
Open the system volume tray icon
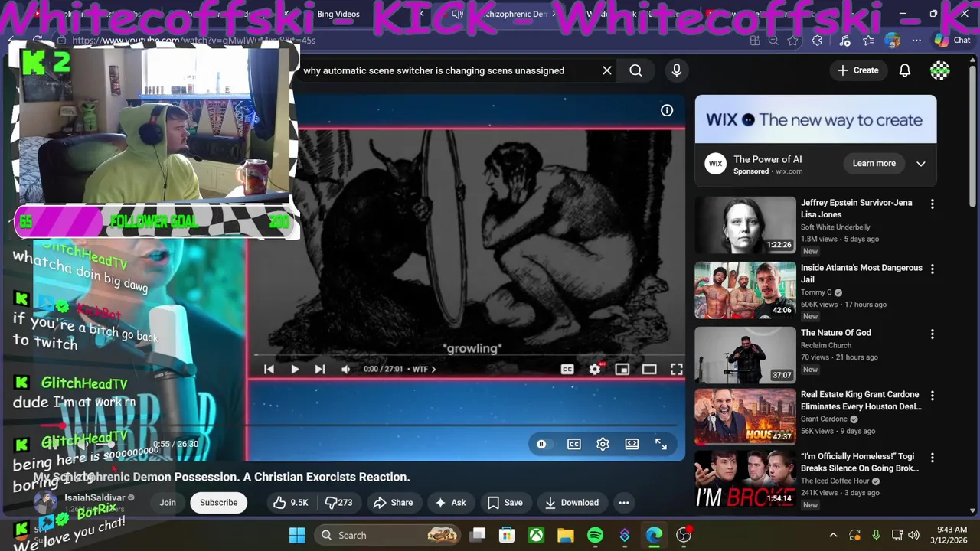(913, 535)
